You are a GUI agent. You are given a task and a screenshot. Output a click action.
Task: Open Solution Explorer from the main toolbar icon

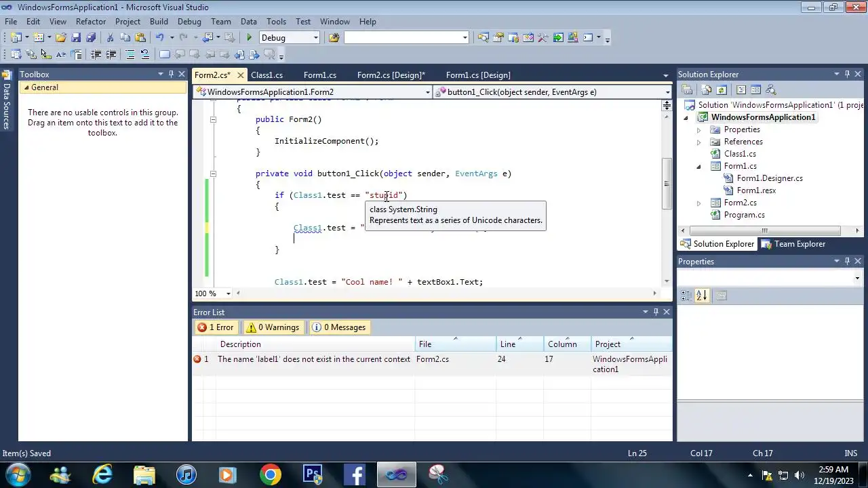[x=483, y=38]
